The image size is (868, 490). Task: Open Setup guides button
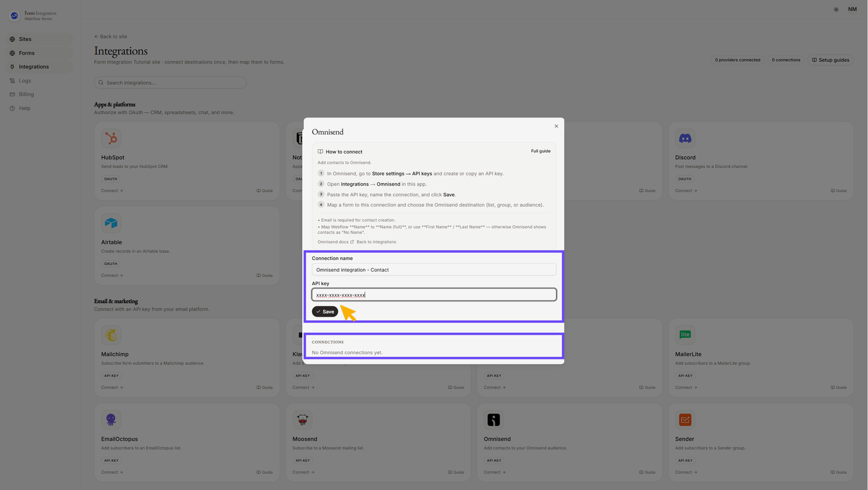point(831,60)
